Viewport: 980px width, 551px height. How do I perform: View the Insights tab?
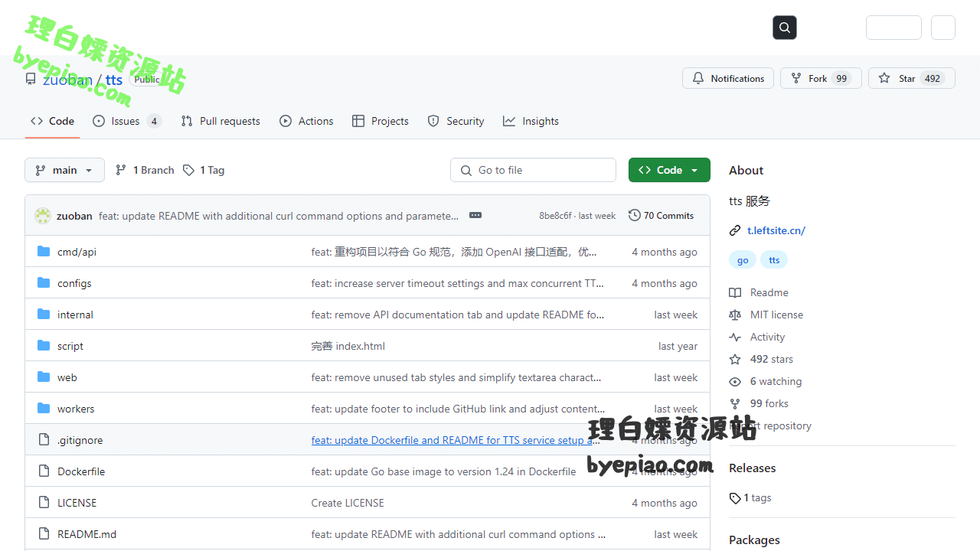531,121
